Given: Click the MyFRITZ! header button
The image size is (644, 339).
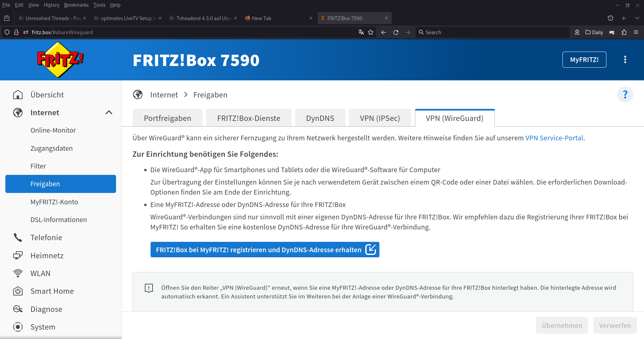Looking at the screenshot, I should pyautogui.click(x=584, y=60).
